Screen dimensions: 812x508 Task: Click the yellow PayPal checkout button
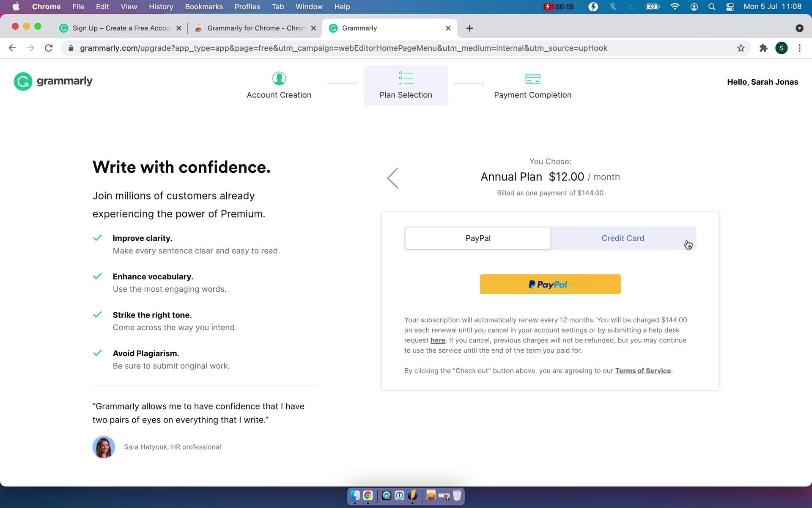(x=550, y=284)
